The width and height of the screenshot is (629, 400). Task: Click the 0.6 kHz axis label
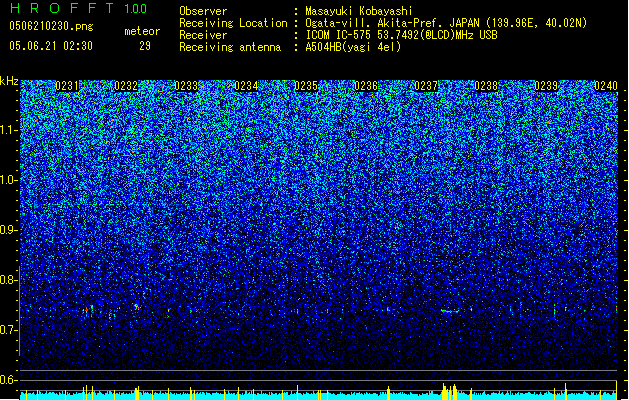click(x=9, y=380)
